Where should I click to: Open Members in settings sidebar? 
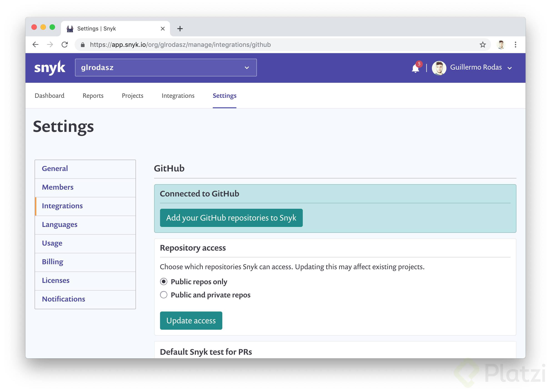coord(85,188)
